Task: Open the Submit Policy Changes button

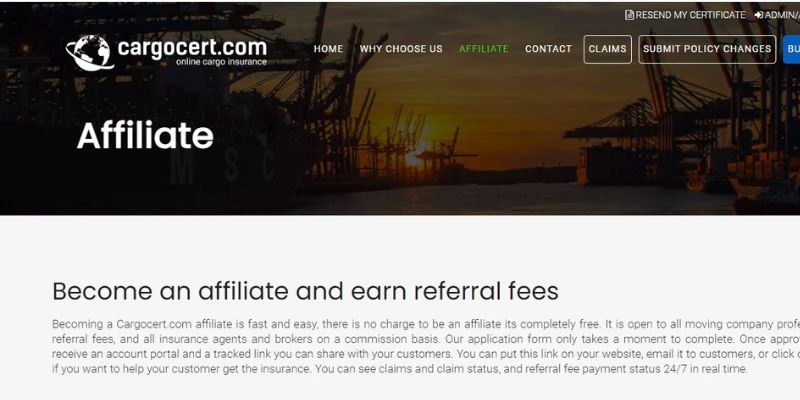Action: pyautogui.click(x=707, y=49)
